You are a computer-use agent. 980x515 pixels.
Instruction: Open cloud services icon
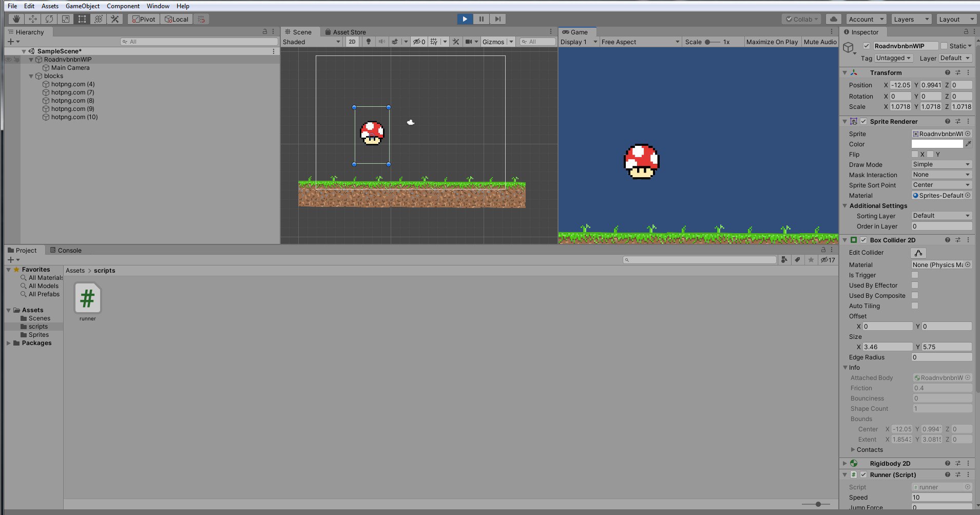(834, 19)
